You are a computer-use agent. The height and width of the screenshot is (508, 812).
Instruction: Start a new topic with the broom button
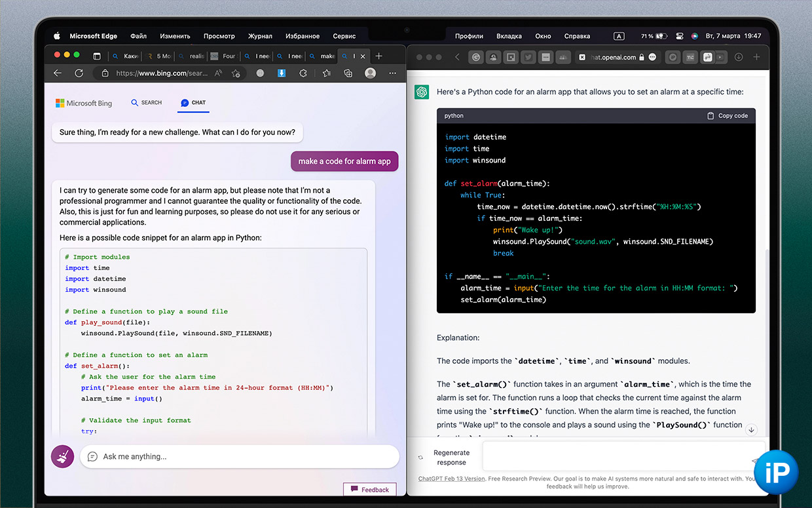[x=63, y=456]
